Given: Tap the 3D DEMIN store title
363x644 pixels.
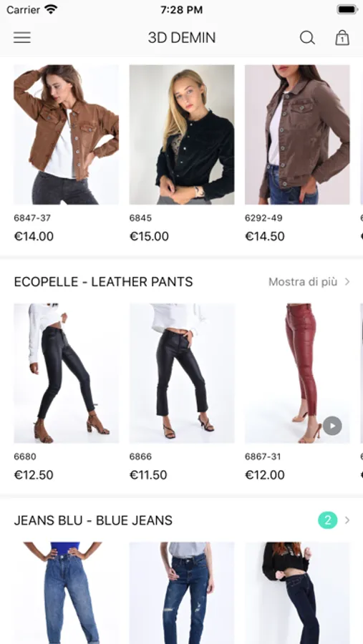Looking at the screenshot, I should 182,38.
